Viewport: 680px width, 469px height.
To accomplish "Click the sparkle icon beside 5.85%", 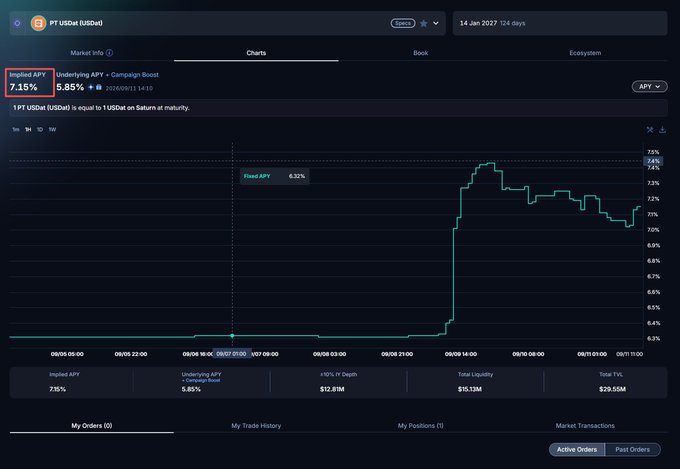I will tap(91, 87).
